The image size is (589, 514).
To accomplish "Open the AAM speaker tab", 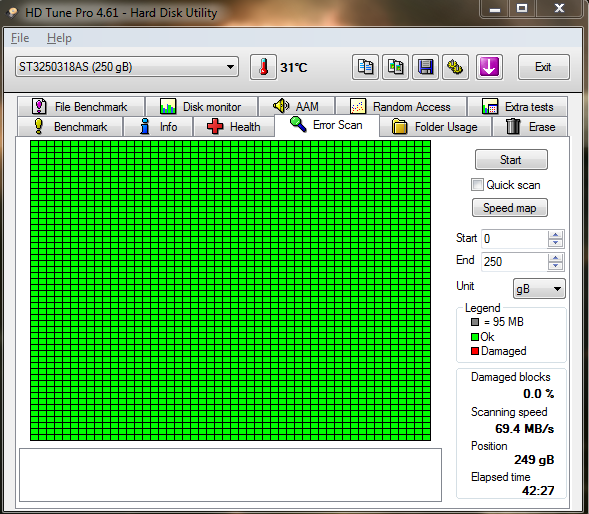I will click(296, 107).
